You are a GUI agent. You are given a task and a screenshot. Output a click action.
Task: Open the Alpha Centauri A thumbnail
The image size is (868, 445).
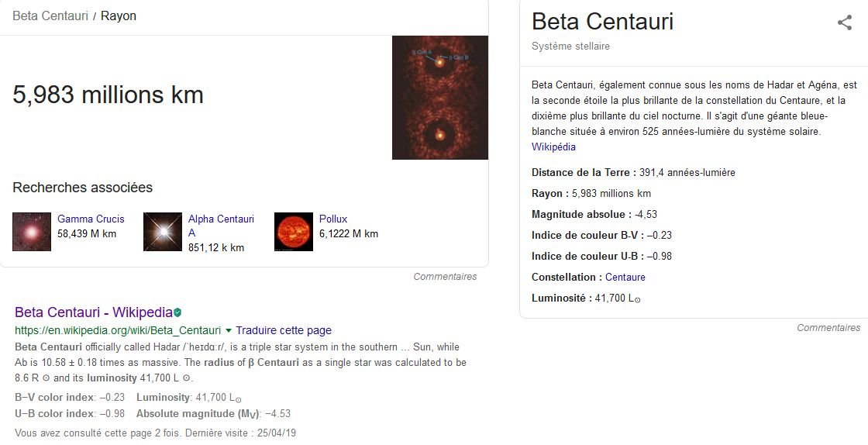[163, 232]
